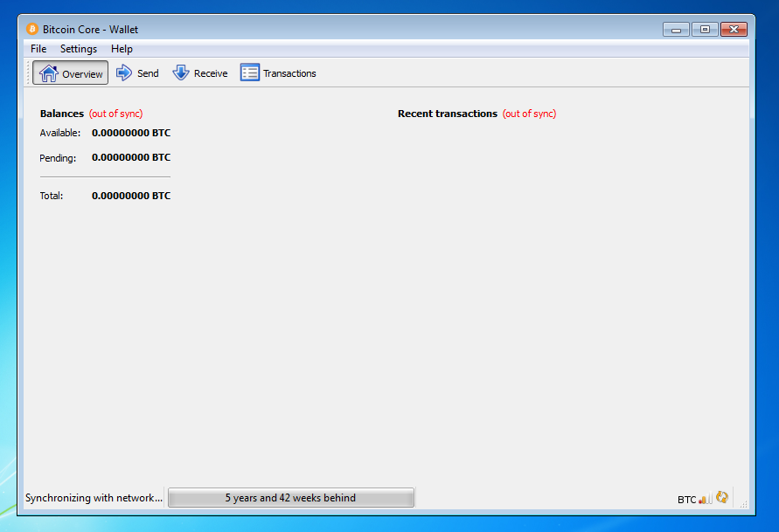
Task: Open the Help menu
Action: 122,49
